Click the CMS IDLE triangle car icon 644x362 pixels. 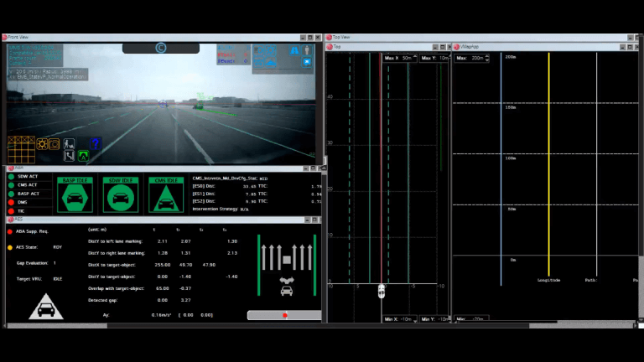pyautogui.click(x=166, y=198)
